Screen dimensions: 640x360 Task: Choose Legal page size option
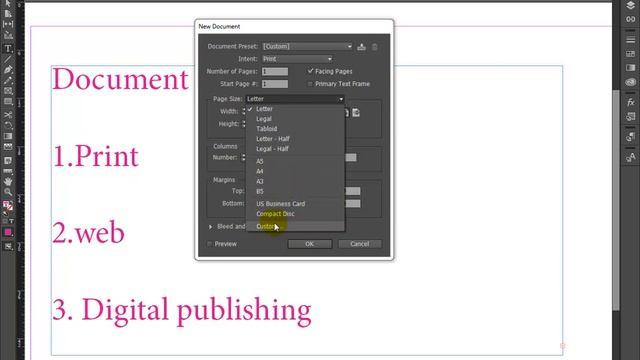(295, 119)
